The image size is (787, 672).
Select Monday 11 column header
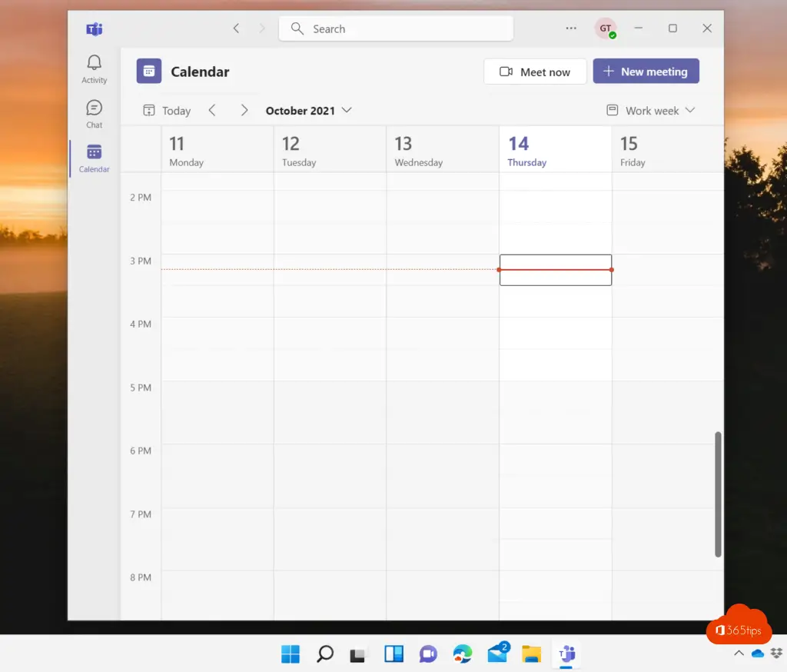(x=217, y=150)
